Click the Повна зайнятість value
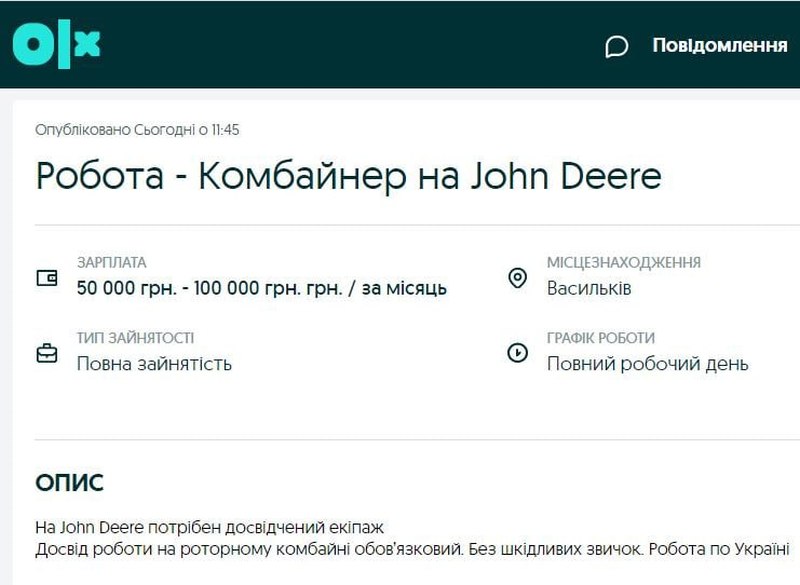Image resolution: width=800 pixels, height=585 pixels. tap(154, 364)
